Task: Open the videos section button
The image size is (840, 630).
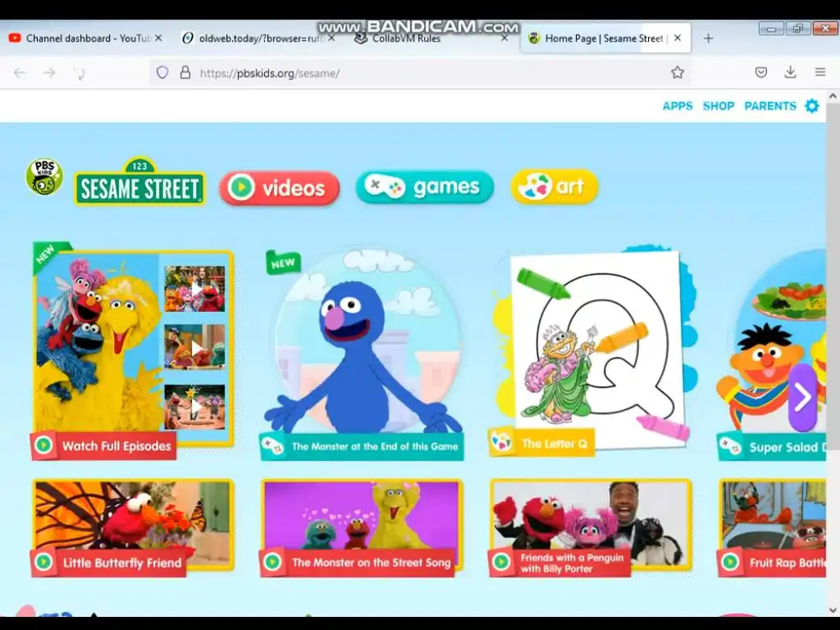Action: [279, 188]
